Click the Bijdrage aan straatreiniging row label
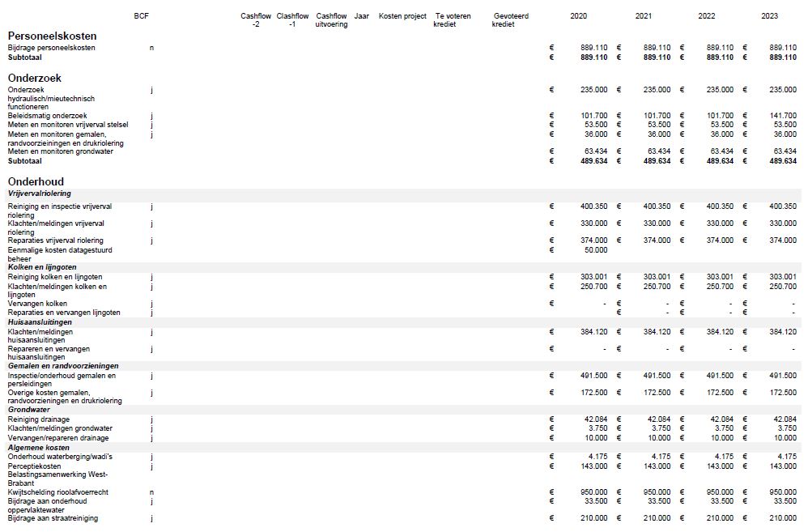This screenshot has height=532, width=808. [53, 518]
